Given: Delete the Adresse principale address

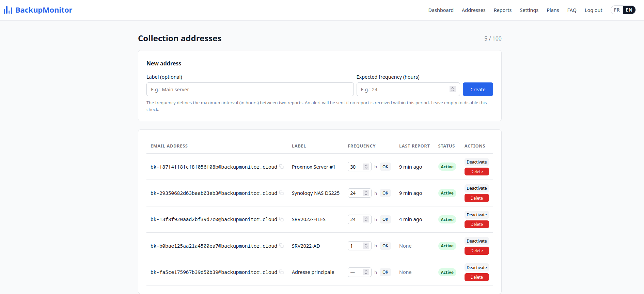Looking at the screenshot, I should click(x=476, y=277).
